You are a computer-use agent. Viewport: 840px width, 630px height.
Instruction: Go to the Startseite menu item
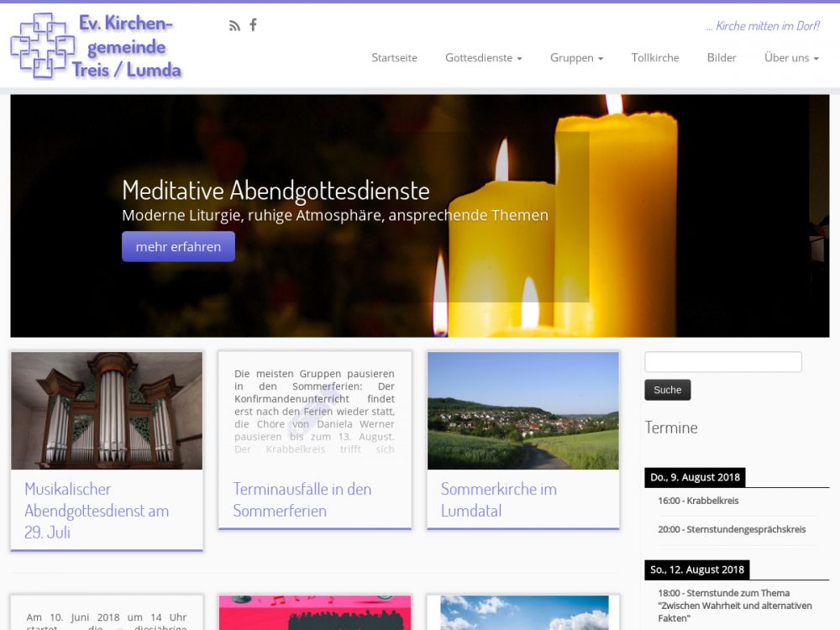[394, 58]
